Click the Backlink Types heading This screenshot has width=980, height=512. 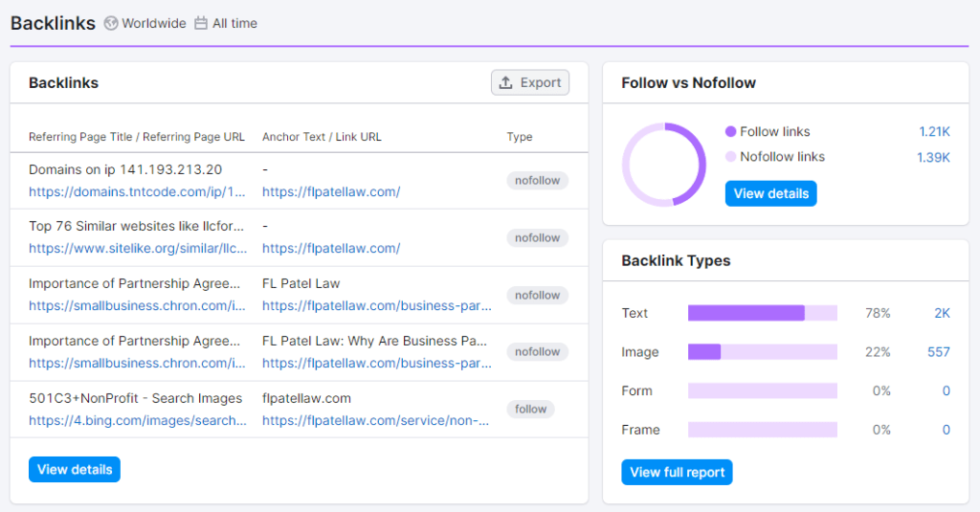click(x=676, y=260)
